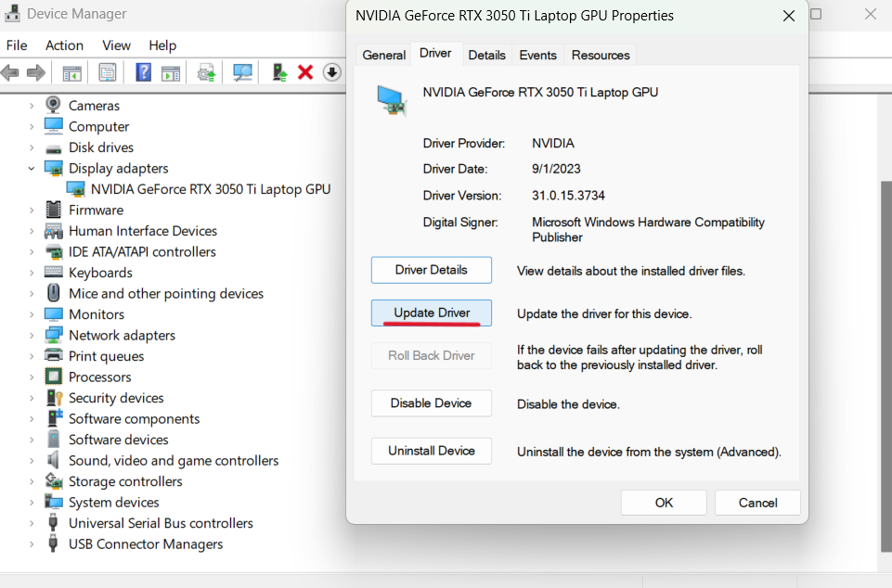Click driver version value 31.0.15.3734
The image size is (892, 588).
pyautogui.click(x=568, y=196)
